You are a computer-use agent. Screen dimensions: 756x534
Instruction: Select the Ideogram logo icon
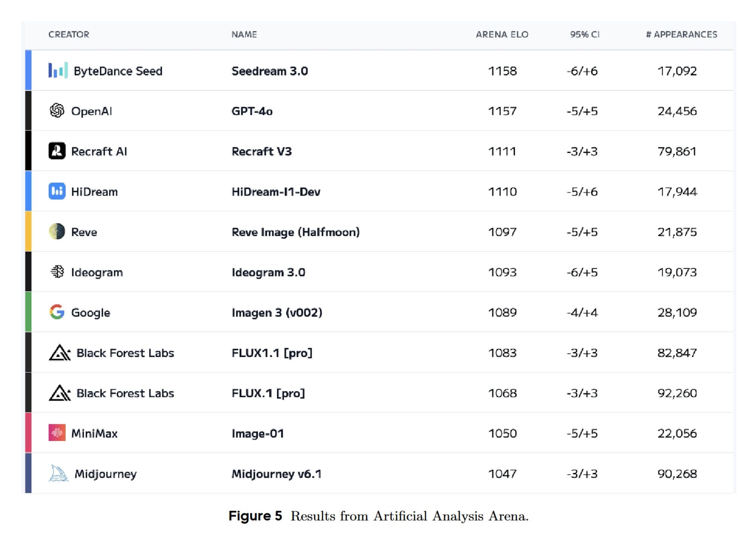(x=57, y=272)
